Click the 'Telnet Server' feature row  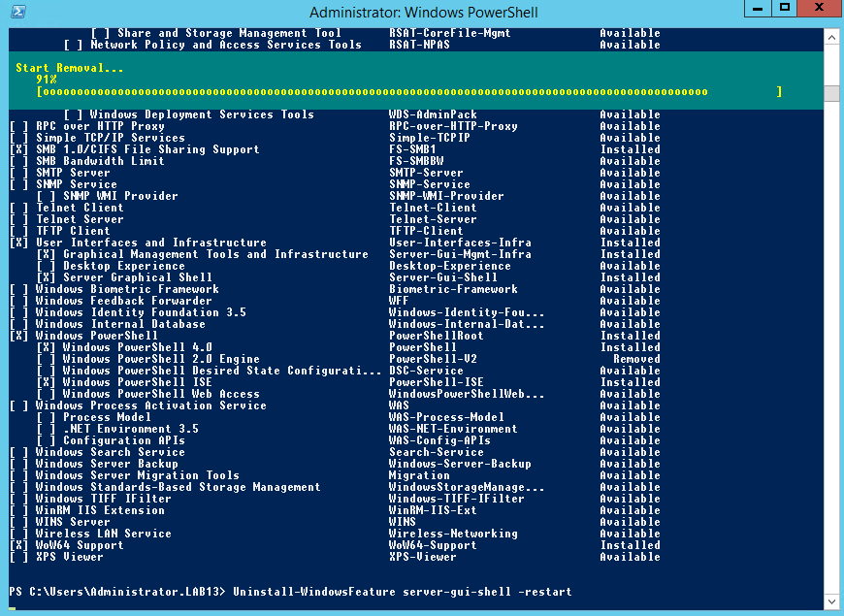(x=335, y=219)
